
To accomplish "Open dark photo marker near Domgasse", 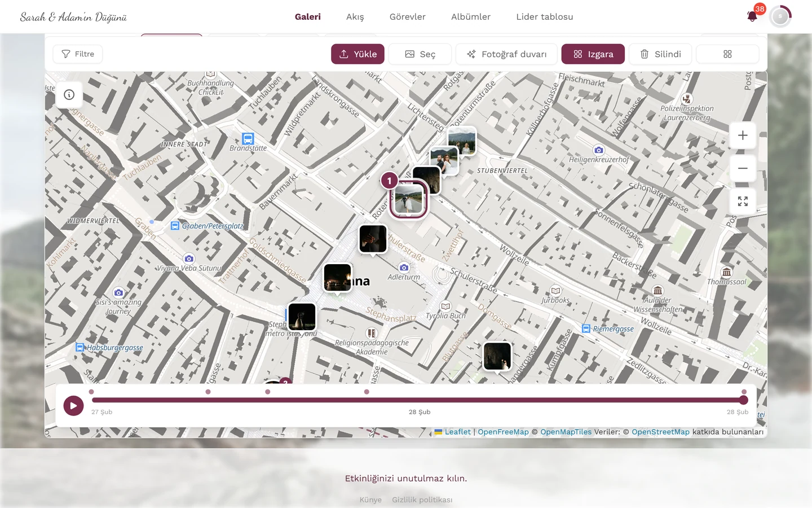I will click(x=497, y=356).
